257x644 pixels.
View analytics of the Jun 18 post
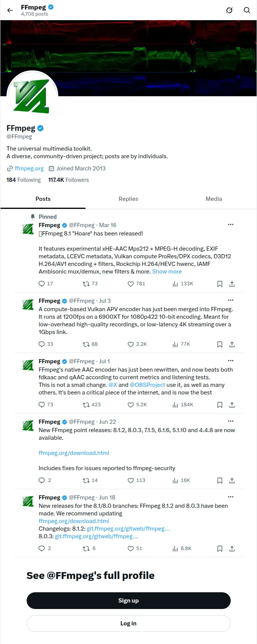coord(182,549)
